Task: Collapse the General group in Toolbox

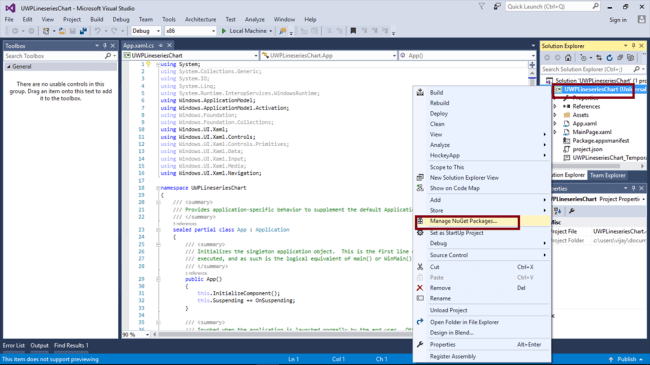Action: [x=8, y=66]
